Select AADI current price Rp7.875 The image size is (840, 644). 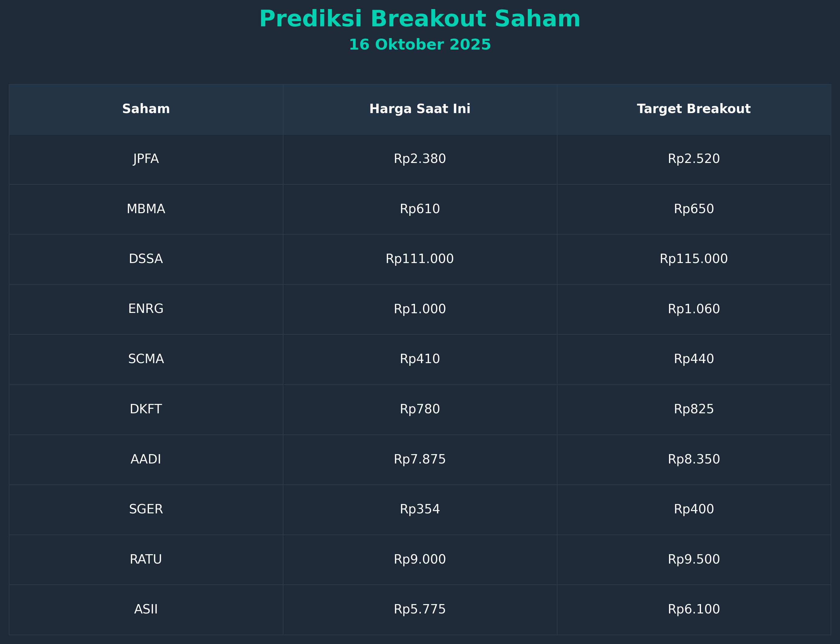(x=420, y=459)
